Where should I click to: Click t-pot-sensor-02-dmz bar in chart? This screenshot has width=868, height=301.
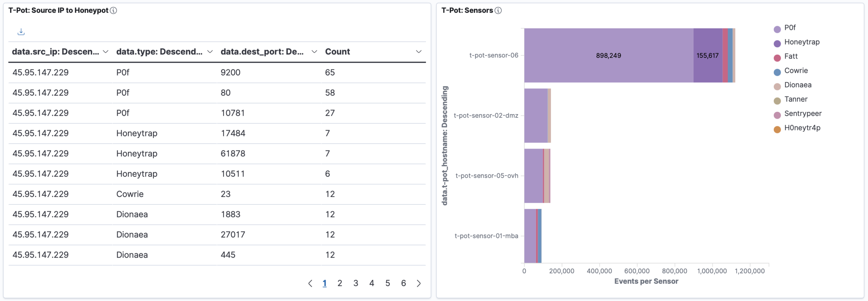[536, 115]
